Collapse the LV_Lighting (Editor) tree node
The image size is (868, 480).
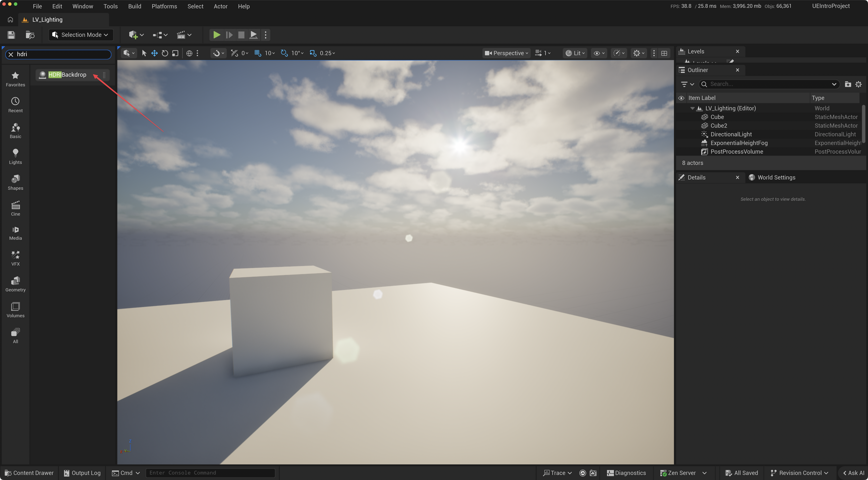(x=692, y=108)
